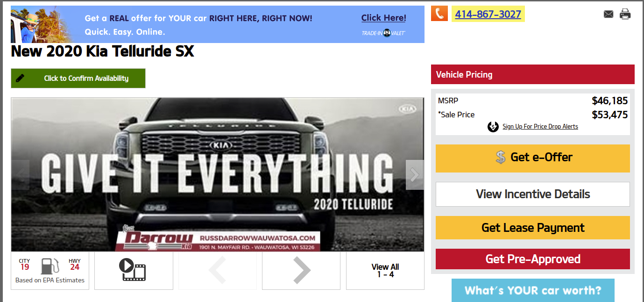
Task: Click the email envelope icon
Action: point(608,14)
